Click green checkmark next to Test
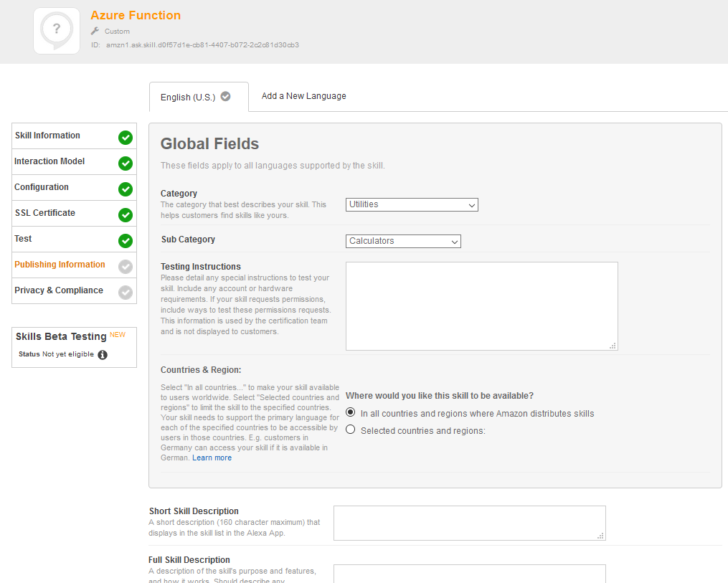The width and height of the screenshot is (728, 583). [126, 240]
